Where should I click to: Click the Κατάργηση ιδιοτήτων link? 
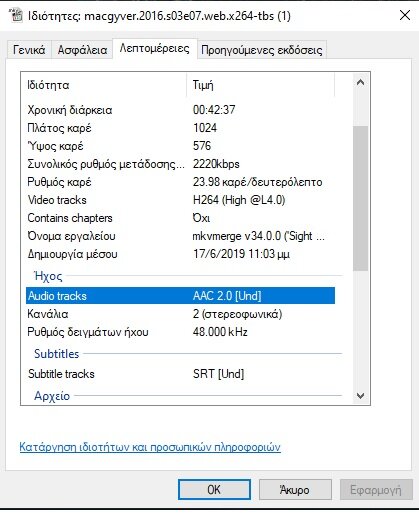(x=150, y=447)
